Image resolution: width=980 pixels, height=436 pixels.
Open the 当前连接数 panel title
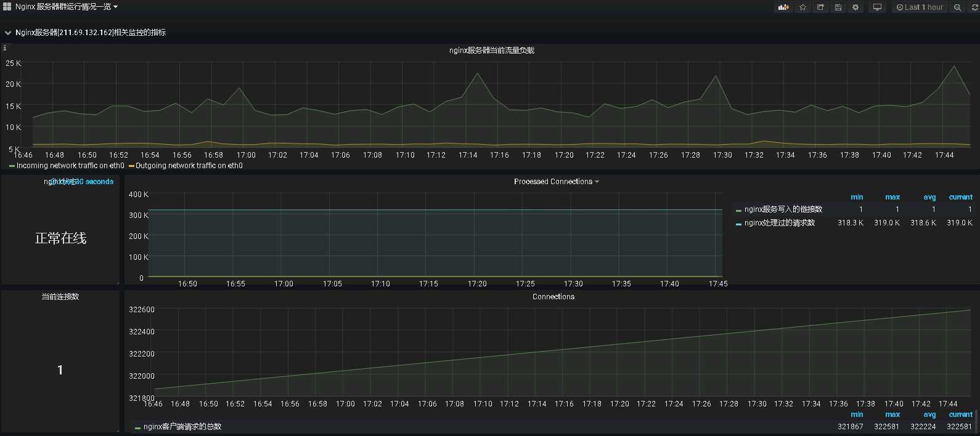tap(60, 297)
